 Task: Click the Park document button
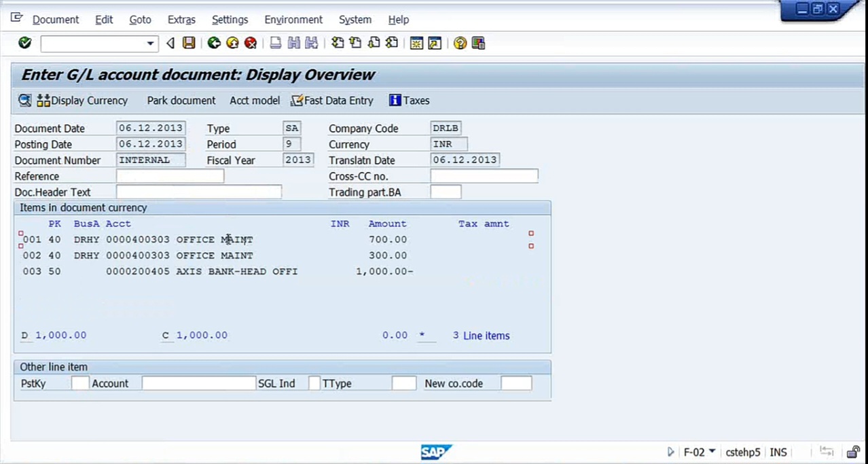click(x=181, y=101)
